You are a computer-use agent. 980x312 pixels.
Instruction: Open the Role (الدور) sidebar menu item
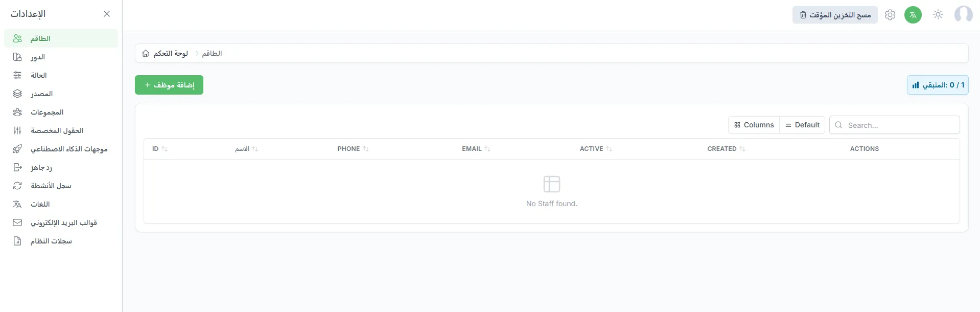(61, 57)
